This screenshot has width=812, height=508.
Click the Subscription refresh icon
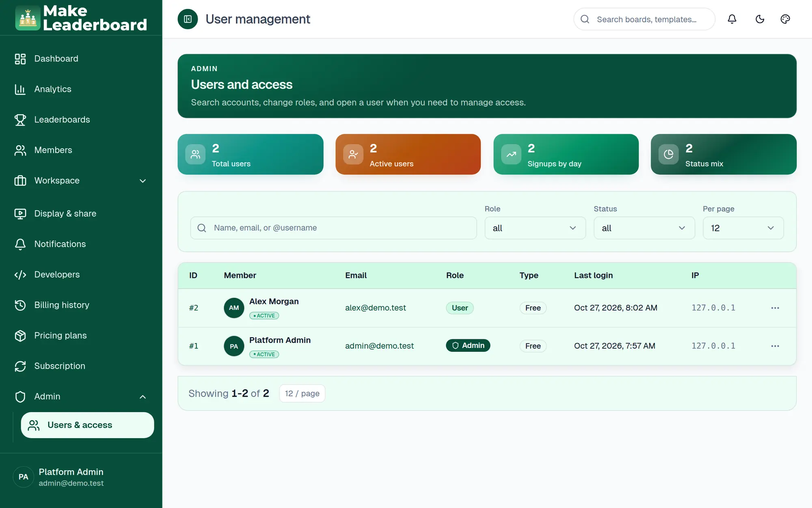[20, 366]
